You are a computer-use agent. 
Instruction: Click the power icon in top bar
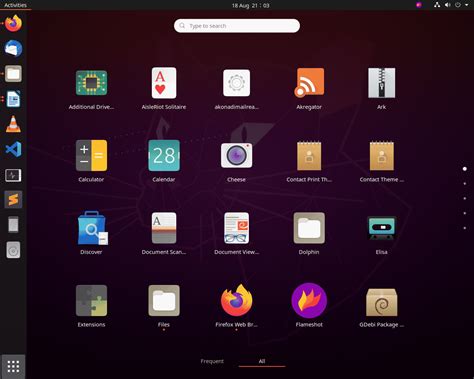click(x=458, y=5)
